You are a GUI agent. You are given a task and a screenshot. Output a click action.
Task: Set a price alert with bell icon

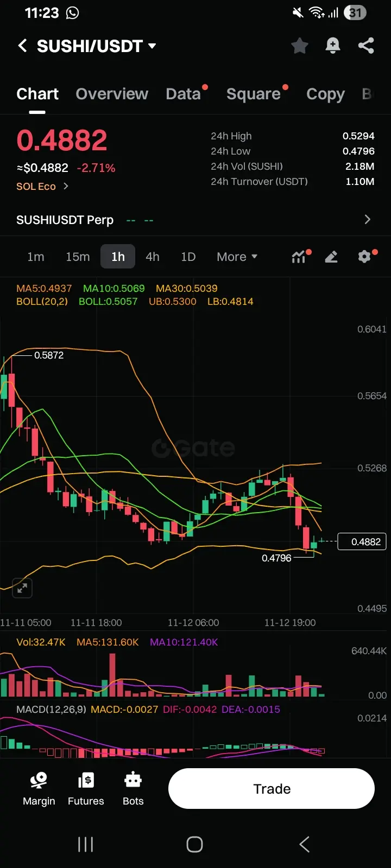(333, 46)
